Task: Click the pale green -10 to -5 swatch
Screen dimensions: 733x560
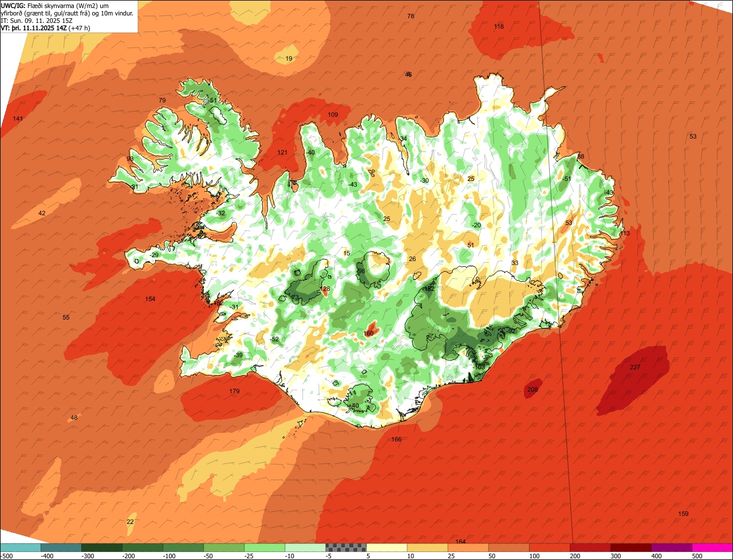Action: pos(305,547)
